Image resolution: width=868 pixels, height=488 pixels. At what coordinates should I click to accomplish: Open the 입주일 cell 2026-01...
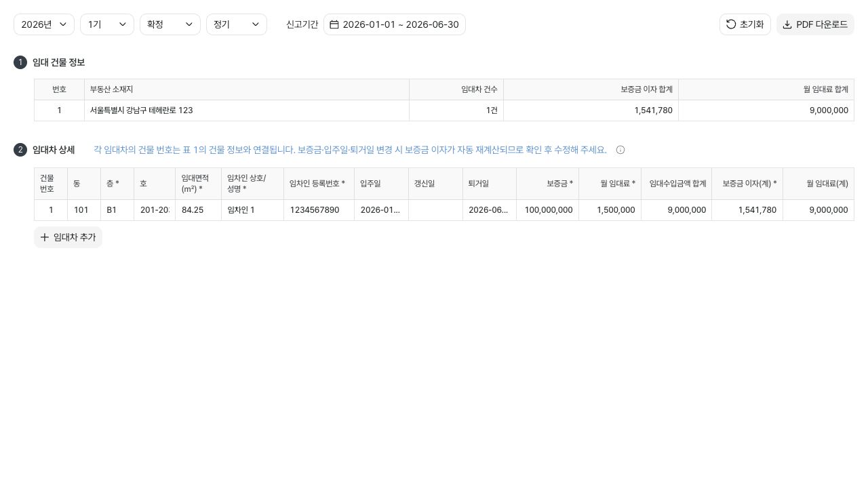(381, 210)
